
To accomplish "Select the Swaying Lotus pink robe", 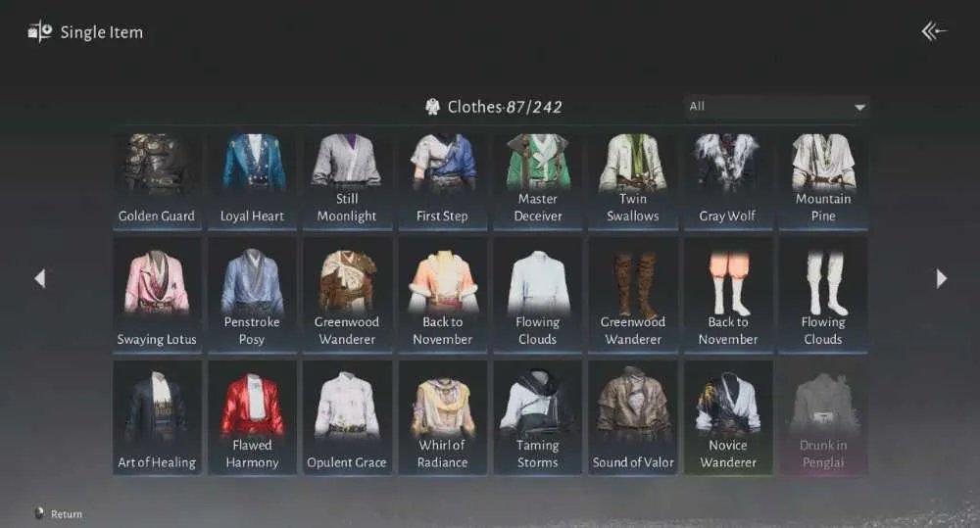I will coord(157,295).
